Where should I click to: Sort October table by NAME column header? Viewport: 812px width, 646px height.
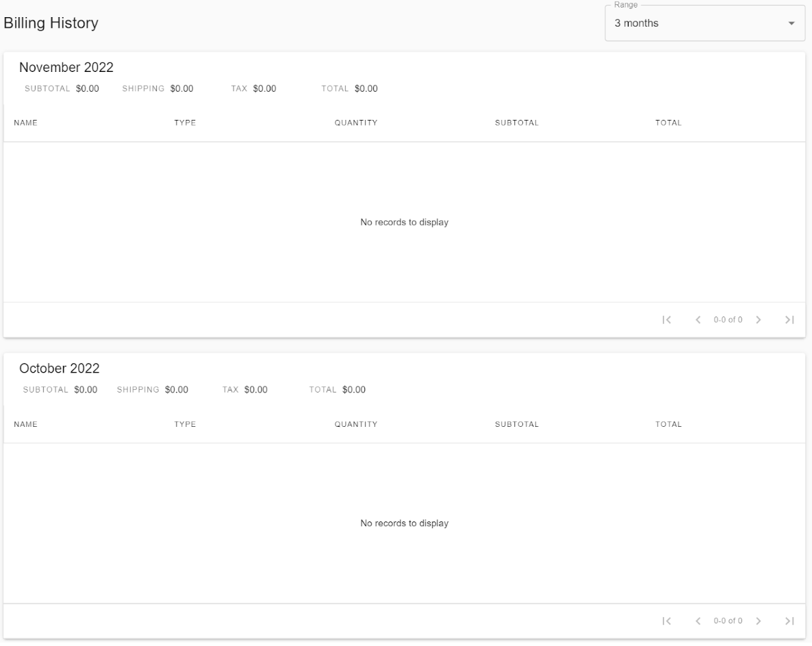(25, 425)
